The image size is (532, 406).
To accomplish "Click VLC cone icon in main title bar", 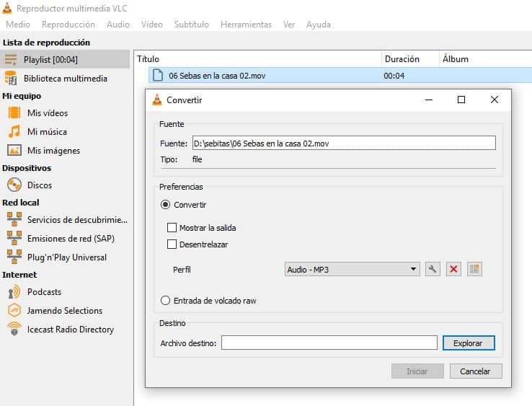I will [7, 8].
